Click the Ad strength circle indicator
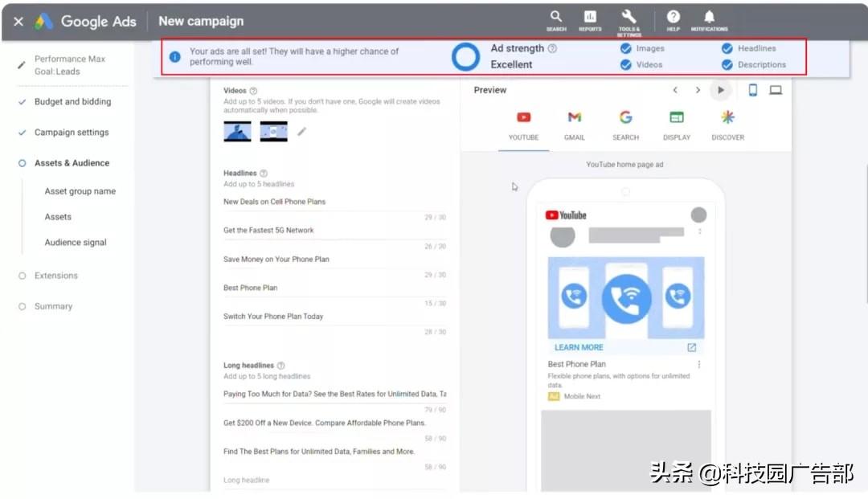 pyautogui.click(x=465, y=56)
